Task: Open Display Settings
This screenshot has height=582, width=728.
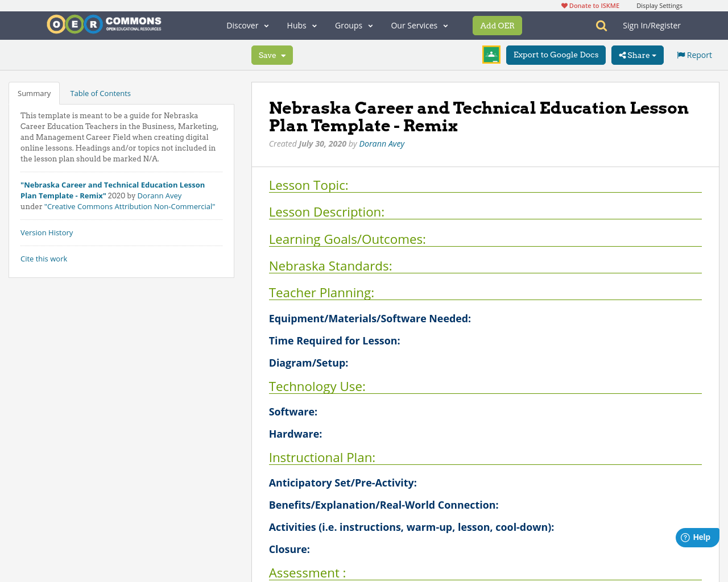Action: click(x=659, y=5)
